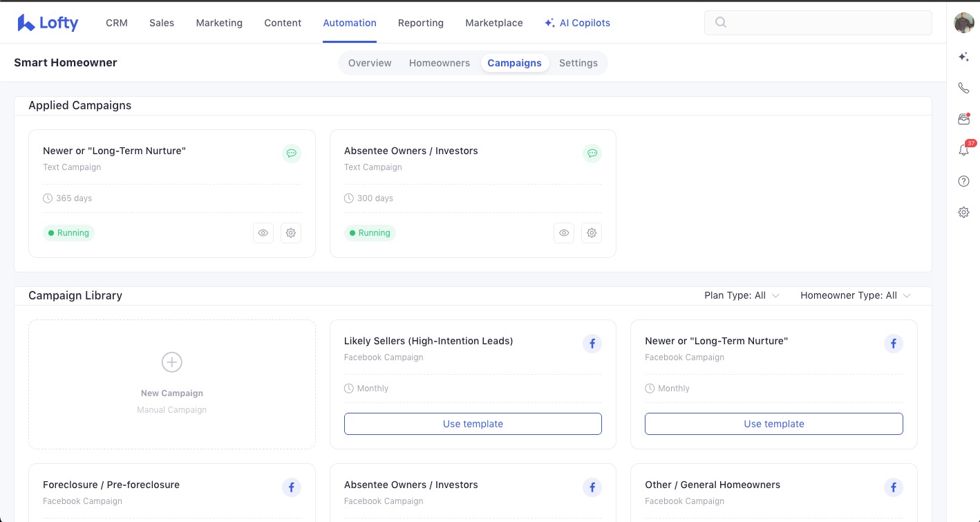980x522 pixels.
Task: Expand the Homeowner Type filter dropdown
Action: click(x=855, y=295)
